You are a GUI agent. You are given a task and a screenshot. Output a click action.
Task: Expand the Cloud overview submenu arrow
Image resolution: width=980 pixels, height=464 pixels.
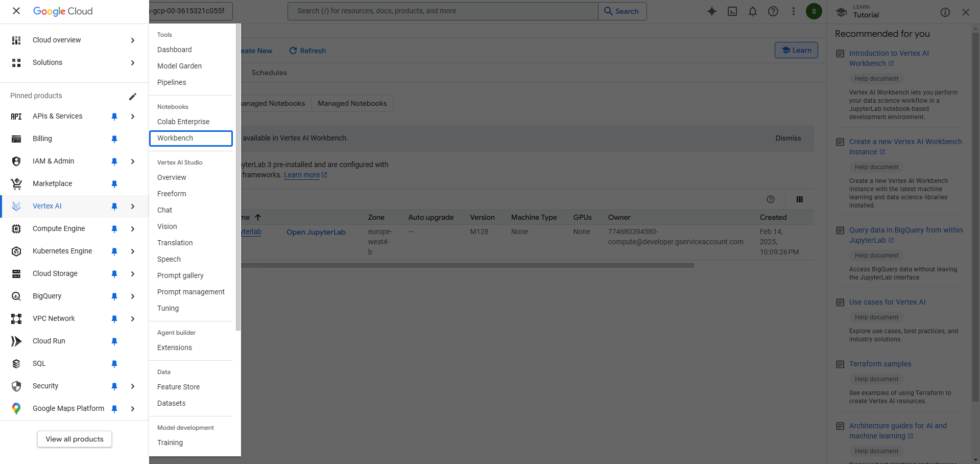(x=133, y=40)
